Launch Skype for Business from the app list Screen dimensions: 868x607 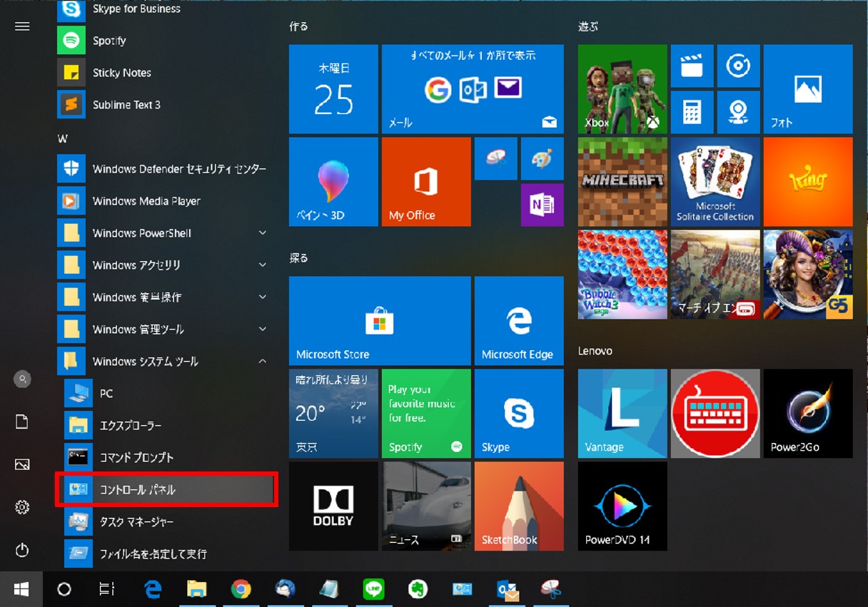coord(164,9)
